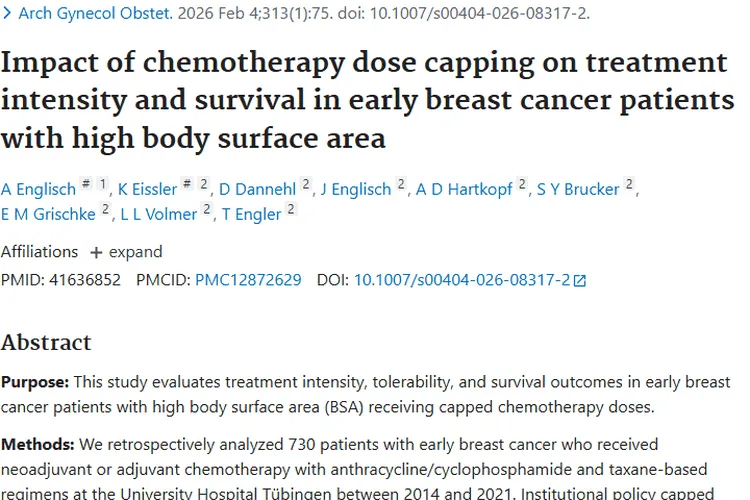Viewport: 750px width, 500px height.
Task: Click affiliation superscript 1 after A Englisch
Action: coord(103,184)
